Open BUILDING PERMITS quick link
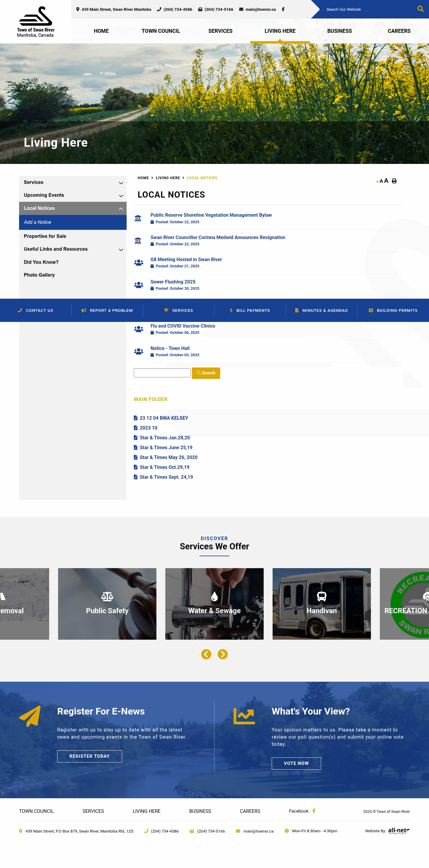The image size is (429, 868). point(393,310)
